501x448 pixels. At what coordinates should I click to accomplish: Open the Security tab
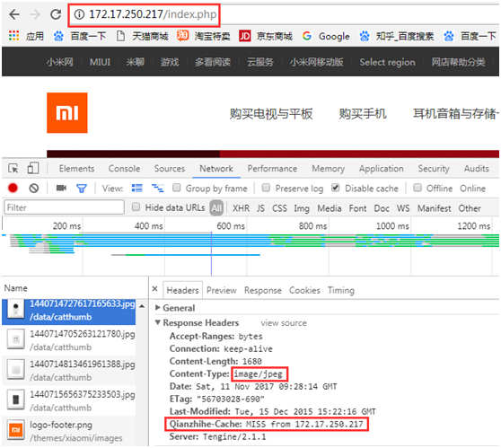pyautogui.click(x=434, y=169)
